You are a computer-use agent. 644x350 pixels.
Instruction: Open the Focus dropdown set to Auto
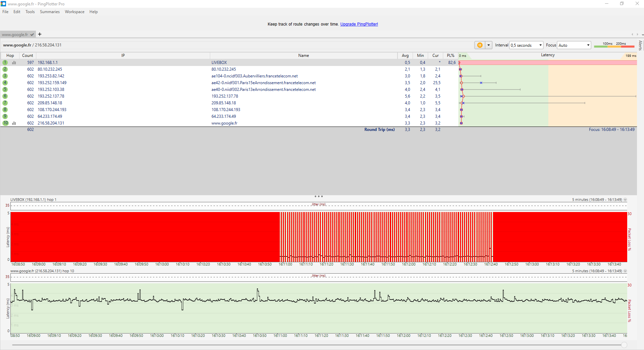[574, 45]
